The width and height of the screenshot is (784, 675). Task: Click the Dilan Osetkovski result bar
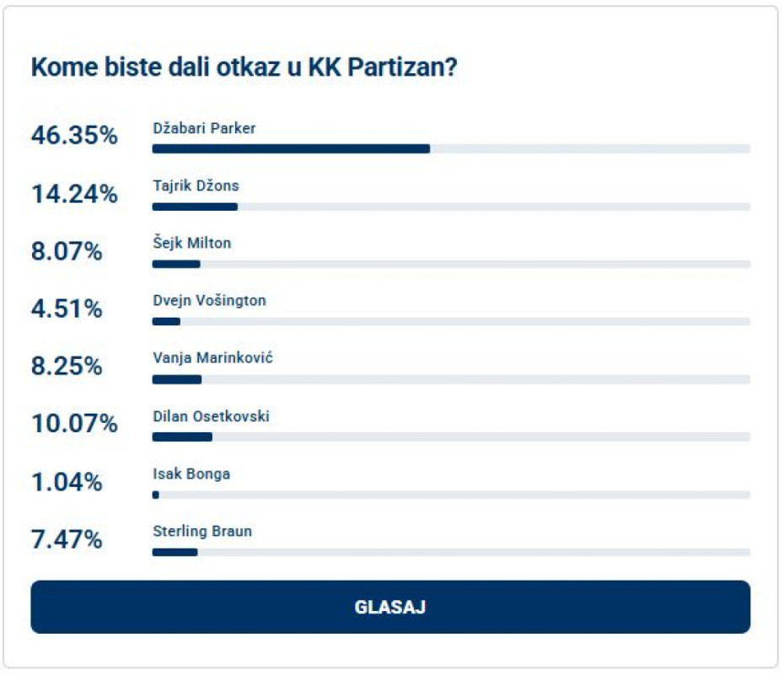coord(451,437)
